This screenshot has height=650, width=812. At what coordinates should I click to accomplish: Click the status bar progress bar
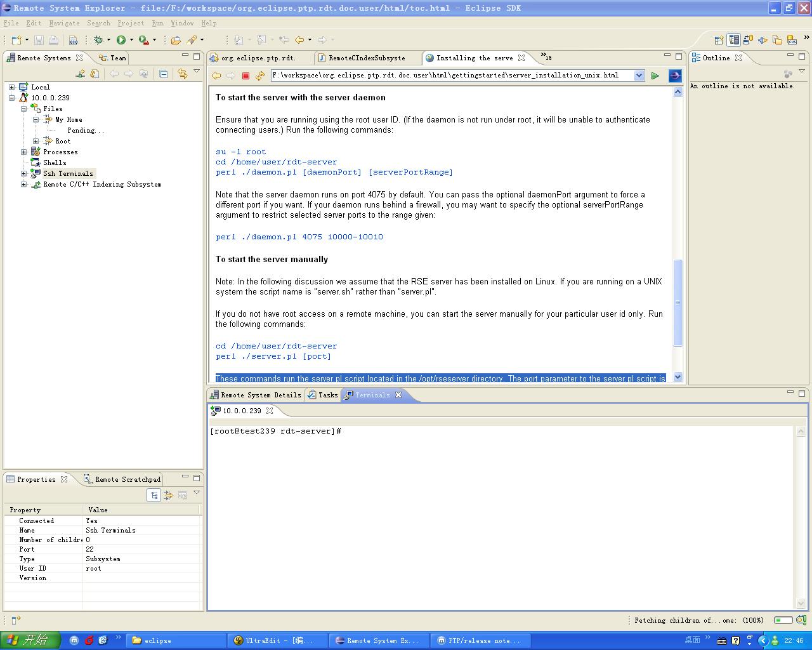pos(783,620)
